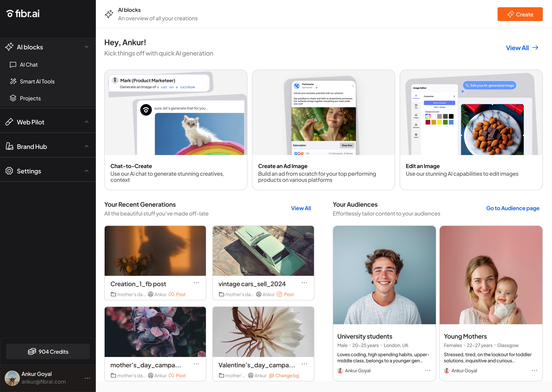Click the fibr.ai logo
Viewport: 552px width, 392px height.
pyautogui.click(x=22, y=13)
